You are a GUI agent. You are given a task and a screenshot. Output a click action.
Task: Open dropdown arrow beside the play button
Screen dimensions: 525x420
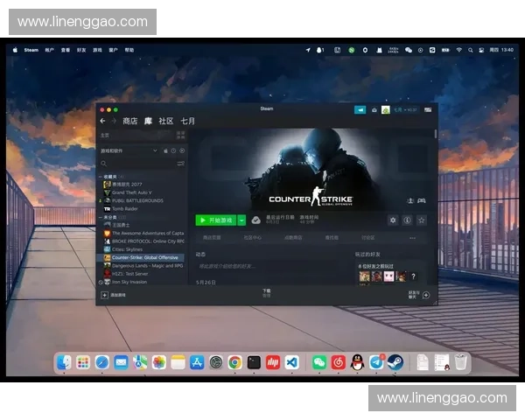(x=241, y=220)
